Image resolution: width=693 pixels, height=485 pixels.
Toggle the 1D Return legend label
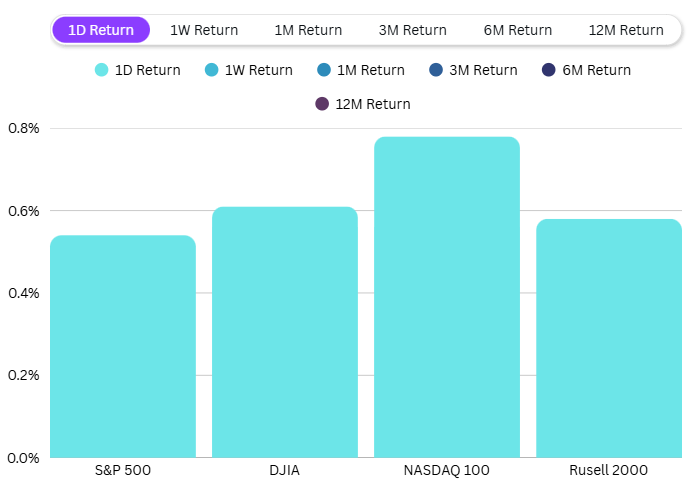click(x=148, y=70)
